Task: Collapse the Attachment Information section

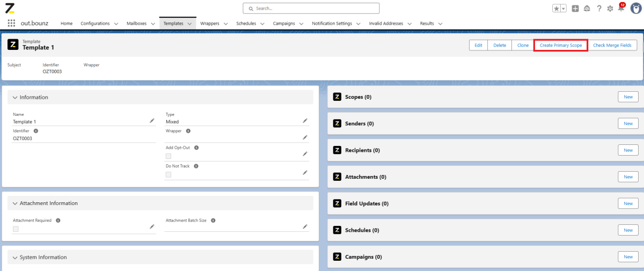Action: [15, 203]
